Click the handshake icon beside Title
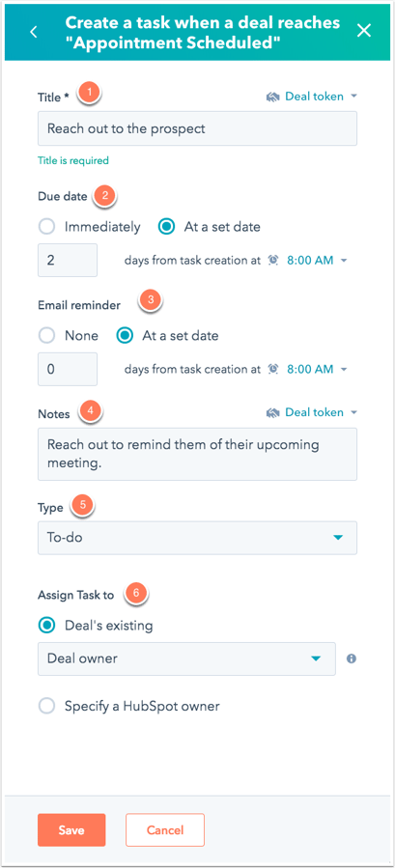This screenshot has height=868, width=395. pyautogui.click(x=272, y=97)
